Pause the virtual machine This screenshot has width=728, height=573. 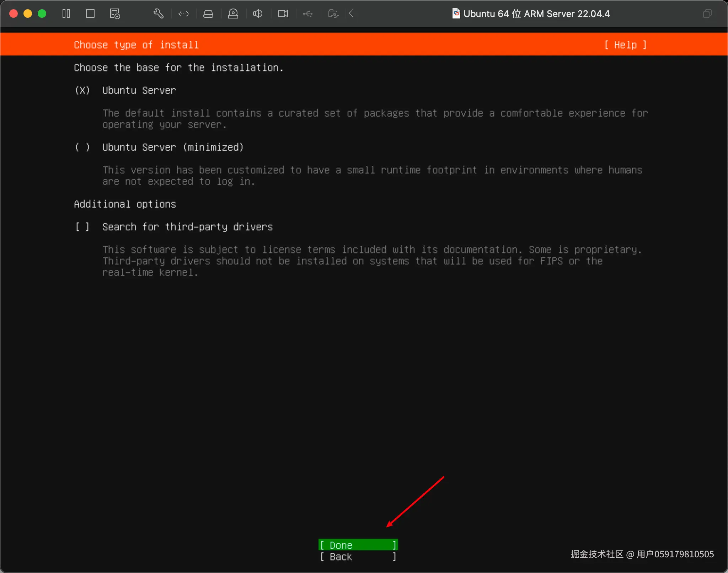coord(66,14)
